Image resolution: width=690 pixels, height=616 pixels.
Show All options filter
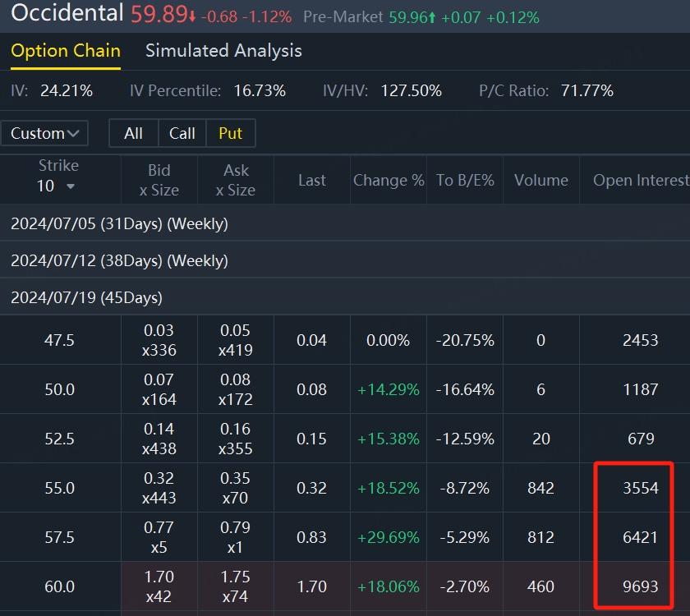133,133
